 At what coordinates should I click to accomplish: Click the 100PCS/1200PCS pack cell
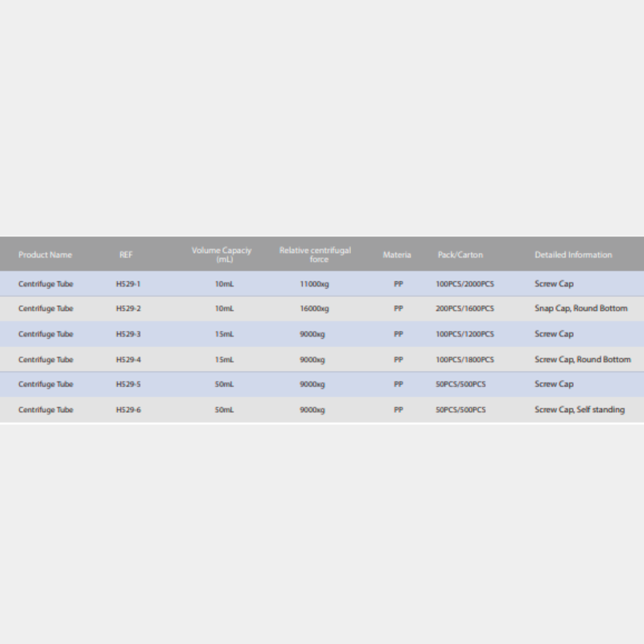coord(465,334)
